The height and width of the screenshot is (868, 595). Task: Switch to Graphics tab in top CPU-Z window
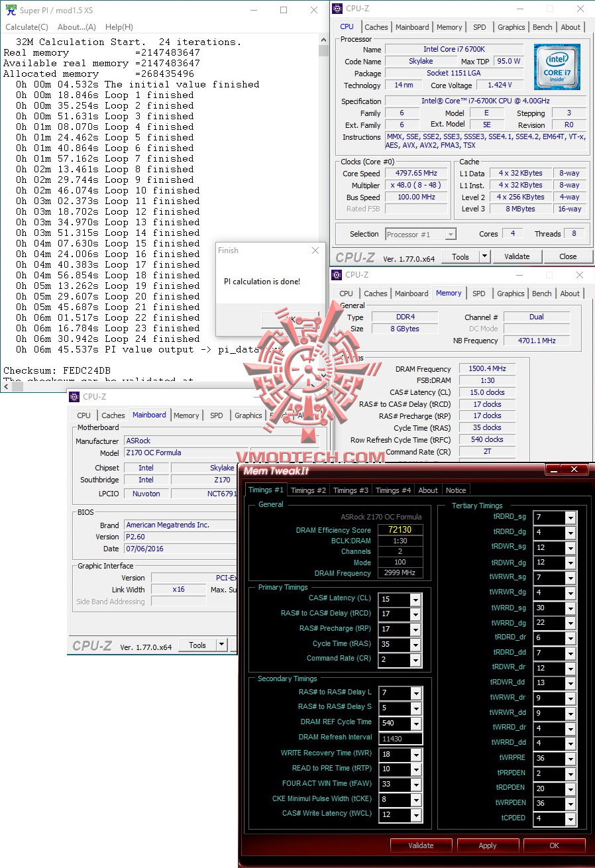click(511, 27)
